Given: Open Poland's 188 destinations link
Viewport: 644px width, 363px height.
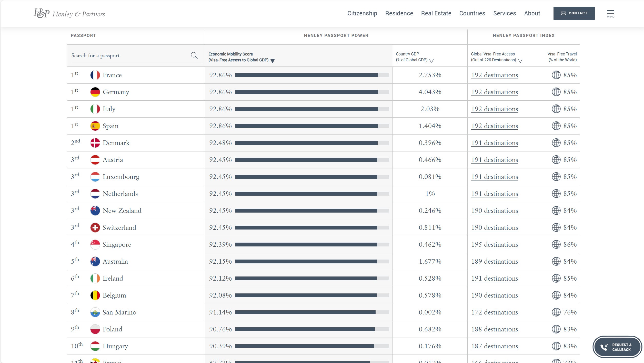Looking at the screenshot, I should (494, 329).
